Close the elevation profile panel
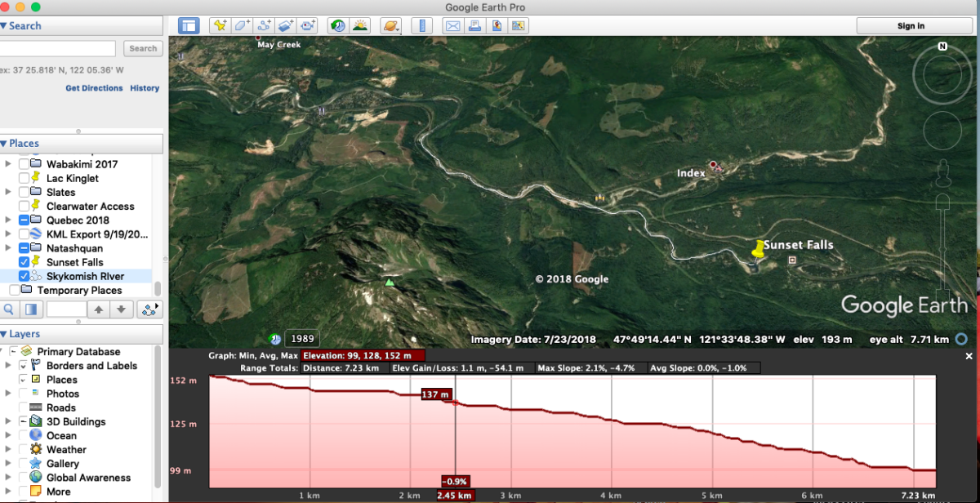The image size is (980, 503). pyautogui.click(x=969, y=355)
